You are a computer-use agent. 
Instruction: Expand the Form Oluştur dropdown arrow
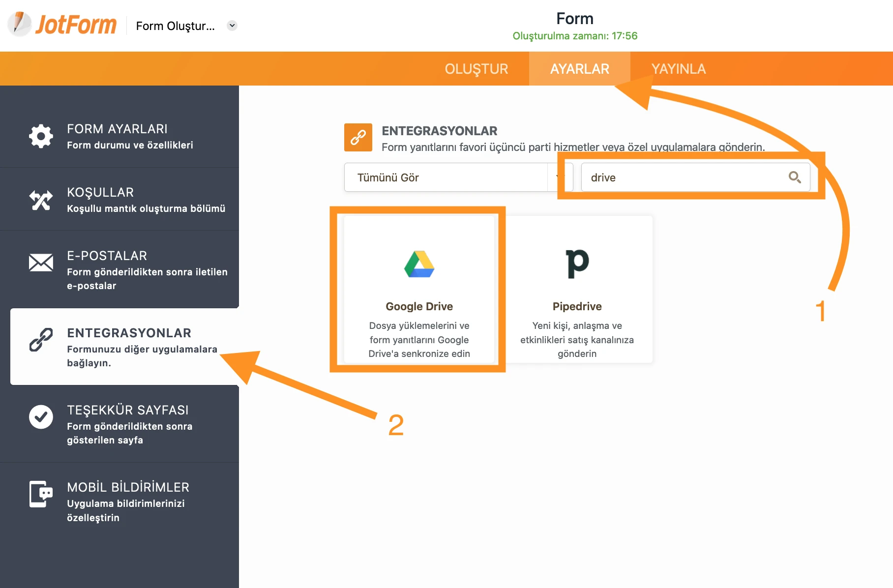tap(232, 26)
